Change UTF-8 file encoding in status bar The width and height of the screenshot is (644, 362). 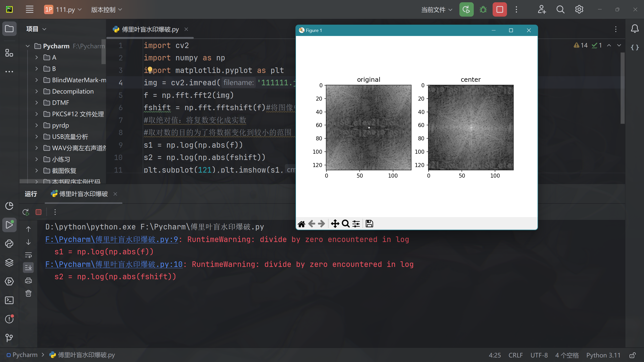[x=539, y=355]
